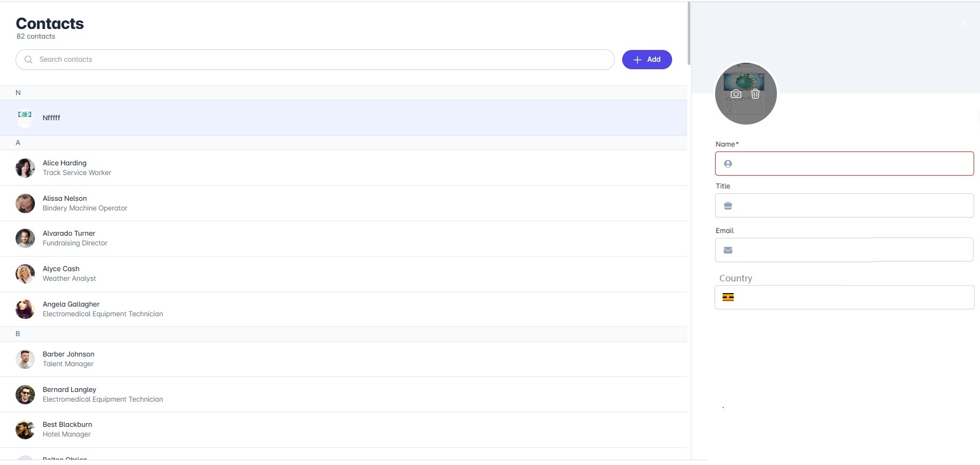Click Alyce Cash's avatar thumbnail

tap(25, 274)
